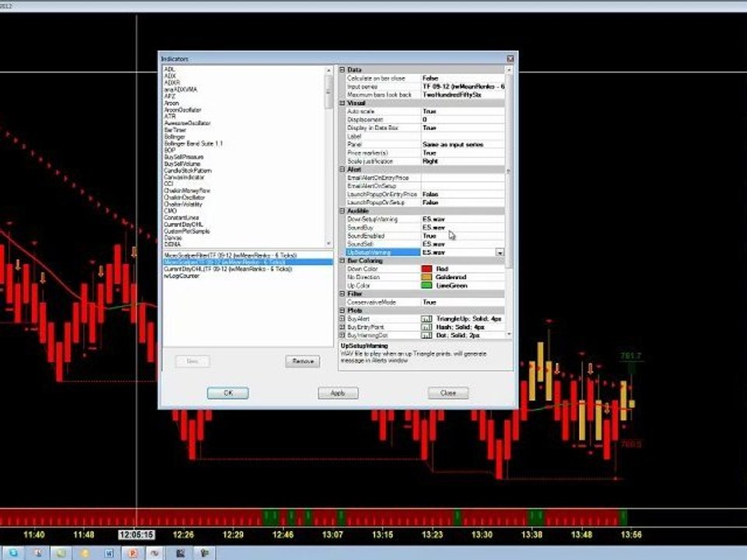Collapse the Data property section

pyautogui.click(x=342, y=69)
